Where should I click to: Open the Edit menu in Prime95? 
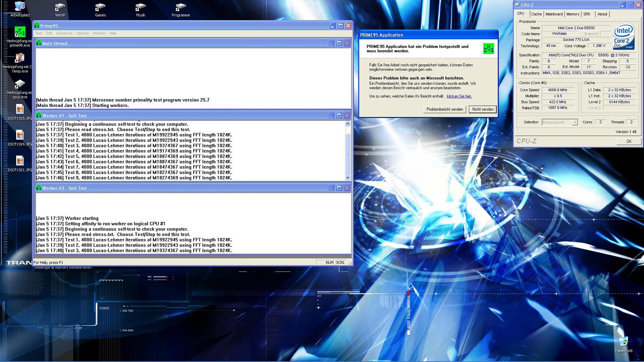[x=49, y=33]
